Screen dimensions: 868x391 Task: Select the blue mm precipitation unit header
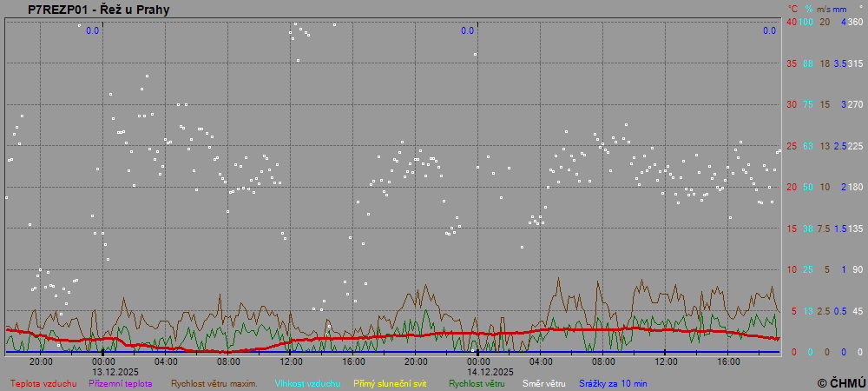tap(840, 9)
